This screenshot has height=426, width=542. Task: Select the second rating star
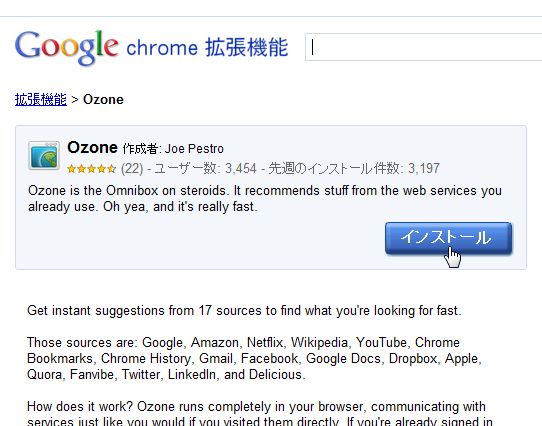pyautogui.click(x=82, y=169)
